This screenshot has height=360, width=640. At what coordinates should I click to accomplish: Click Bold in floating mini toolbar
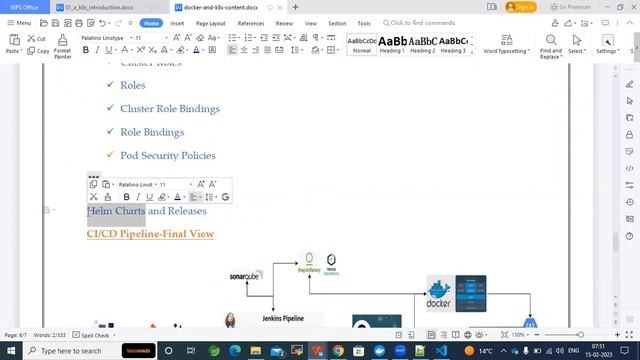click(x=127, y=197)
